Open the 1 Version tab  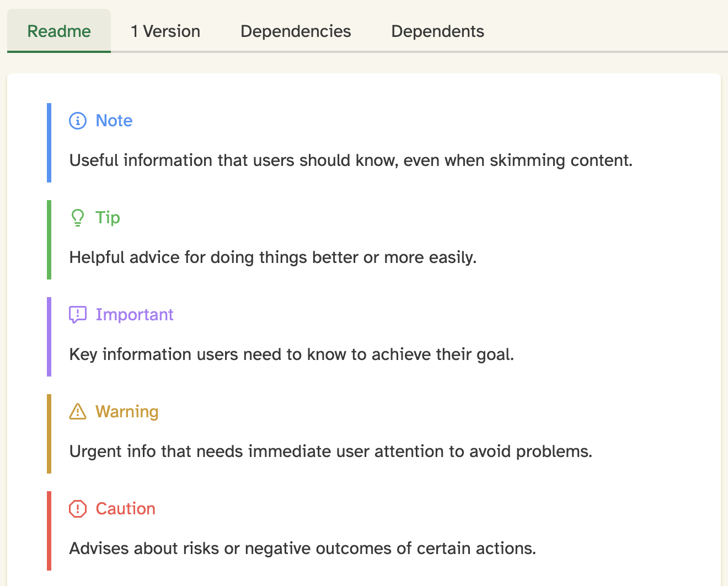click(165, 31)
